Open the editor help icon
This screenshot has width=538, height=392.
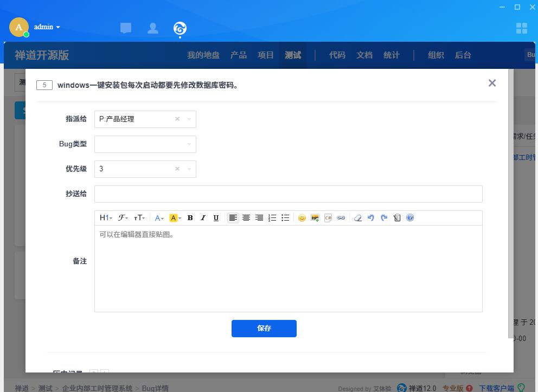coord(410,218)
